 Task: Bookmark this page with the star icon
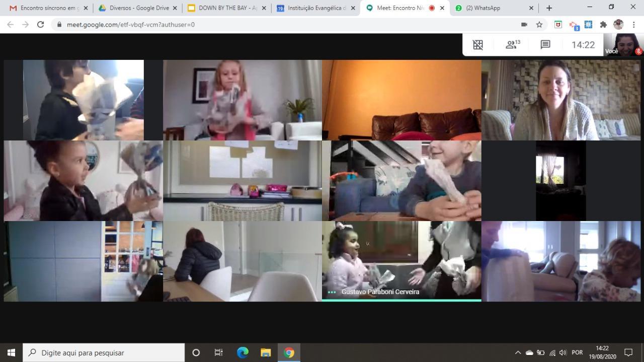pos(539,24)
